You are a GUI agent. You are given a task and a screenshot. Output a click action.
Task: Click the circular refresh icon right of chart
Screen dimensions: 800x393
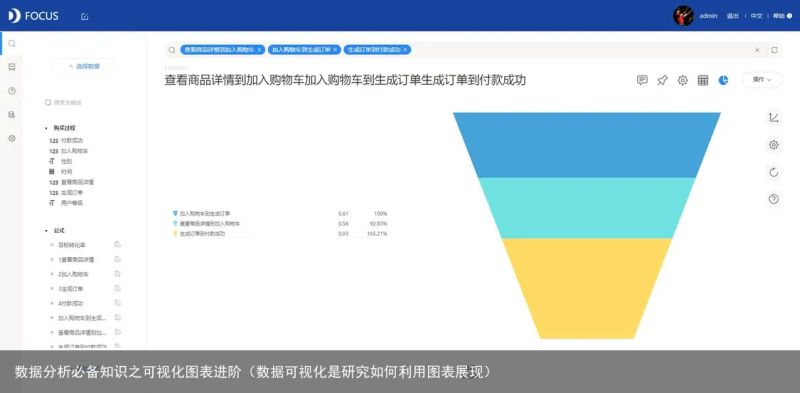point(773,173)
